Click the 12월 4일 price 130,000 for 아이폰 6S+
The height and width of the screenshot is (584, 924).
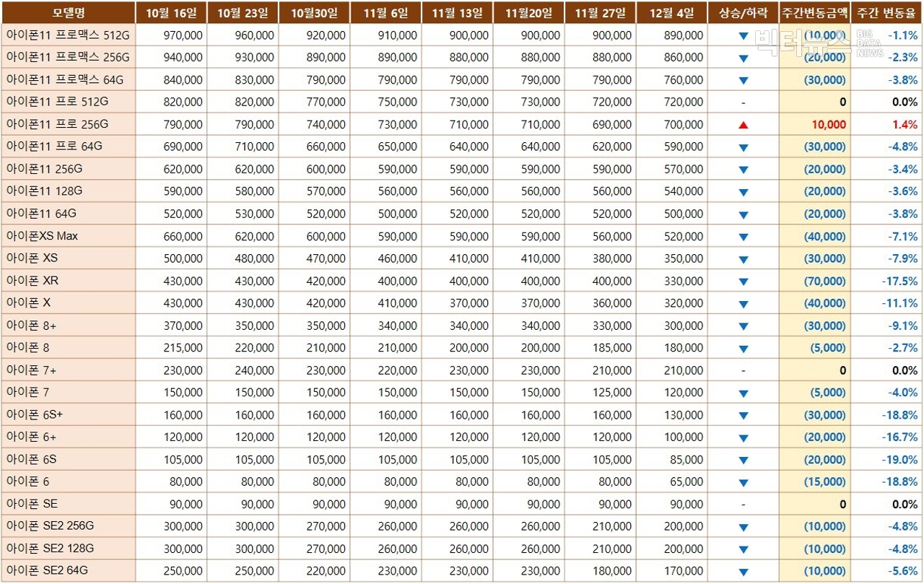pyautogui.click(x=683, y=415)
